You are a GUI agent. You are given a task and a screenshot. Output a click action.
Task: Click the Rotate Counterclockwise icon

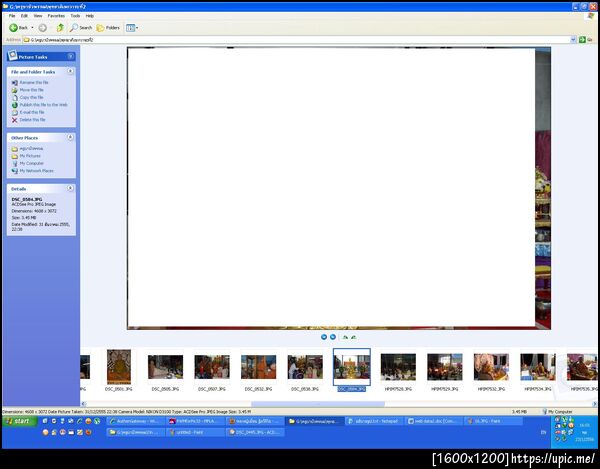tap(354, 337)
